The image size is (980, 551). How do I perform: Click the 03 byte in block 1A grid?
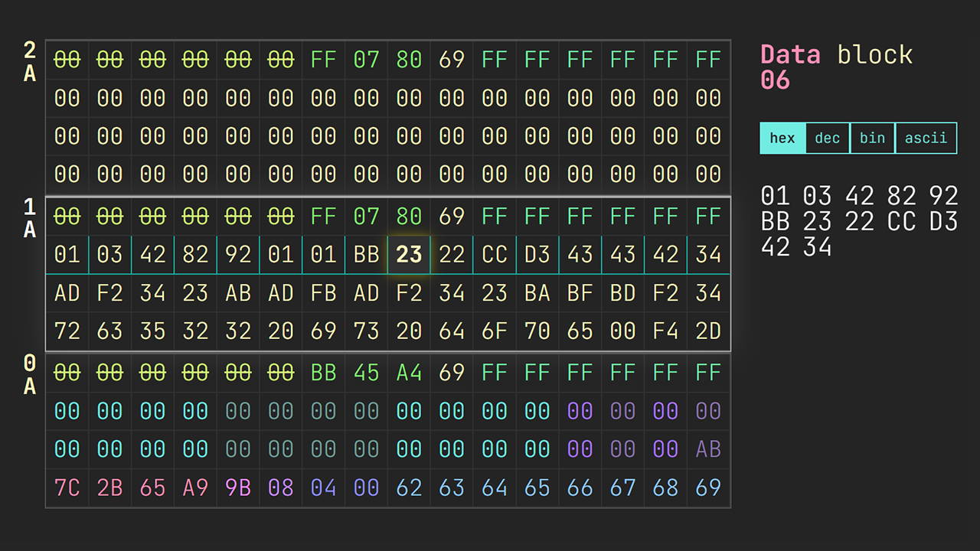click(x=109, y=254)
